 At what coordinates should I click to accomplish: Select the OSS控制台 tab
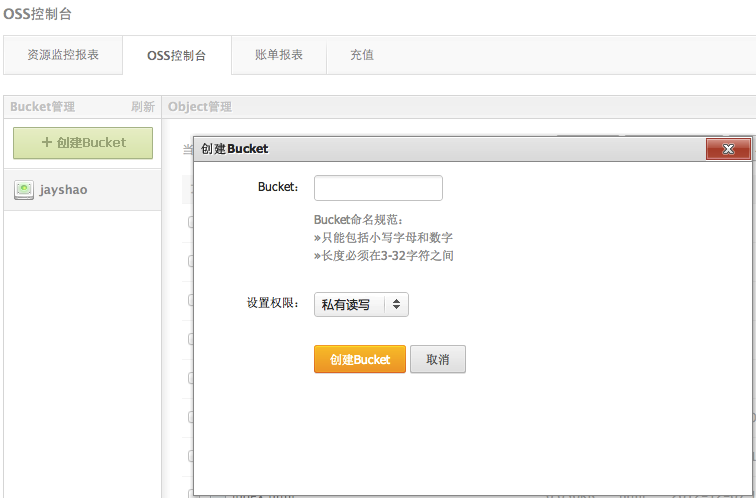[x=176, y=55]
